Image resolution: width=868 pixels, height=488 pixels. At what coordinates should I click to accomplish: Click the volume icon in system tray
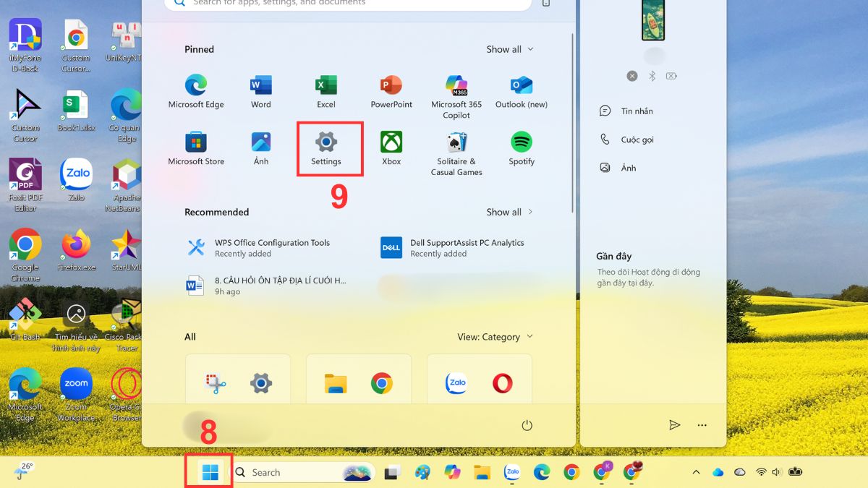click(x=778, y=472)
